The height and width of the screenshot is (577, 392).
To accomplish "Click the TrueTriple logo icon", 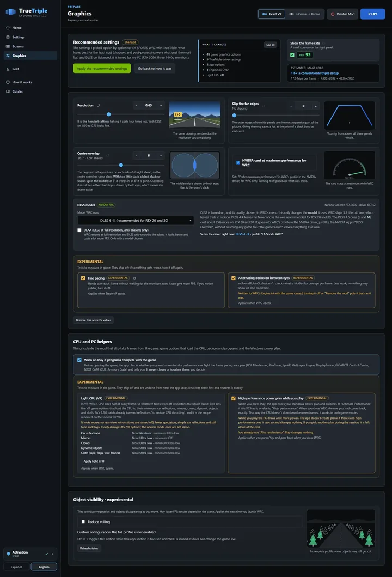I will click(11, 13).
